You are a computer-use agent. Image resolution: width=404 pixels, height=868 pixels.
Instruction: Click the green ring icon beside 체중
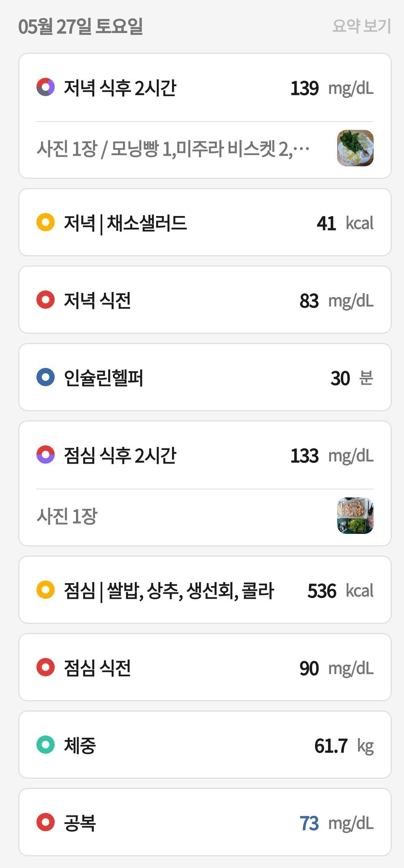point(46,745)
